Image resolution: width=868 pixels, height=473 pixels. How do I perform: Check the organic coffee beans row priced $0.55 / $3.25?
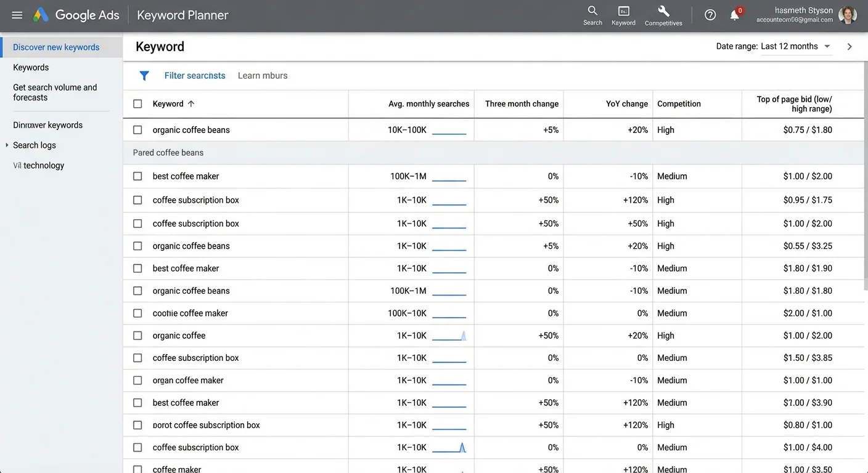click(x=137, y=246)
